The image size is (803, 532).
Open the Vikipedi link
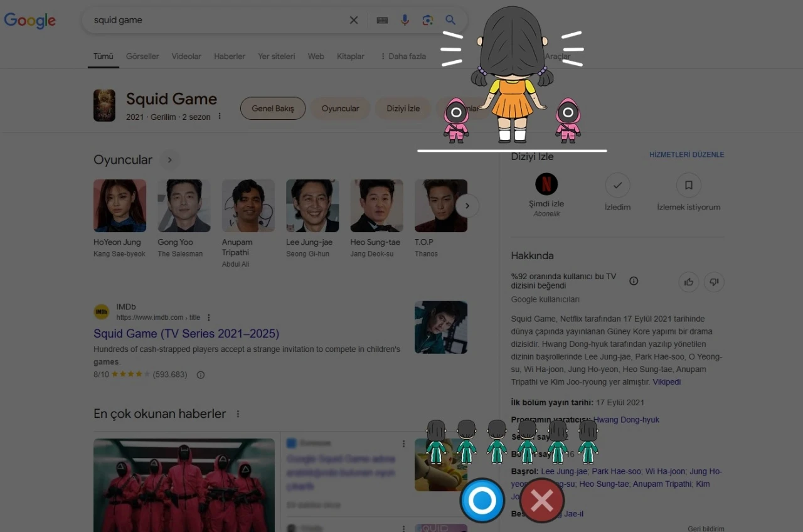pyautogui.click(x=666, y=381)
